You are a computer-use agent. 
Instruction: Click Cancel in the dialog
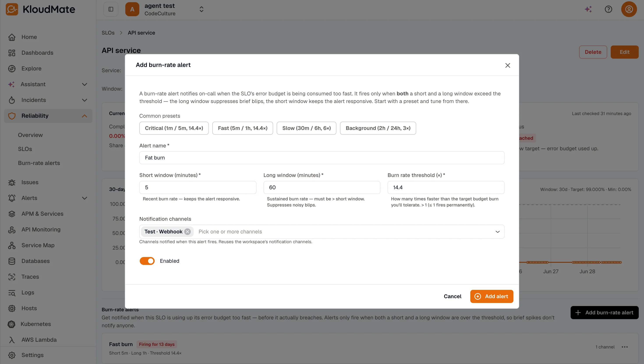pos(453,296)
